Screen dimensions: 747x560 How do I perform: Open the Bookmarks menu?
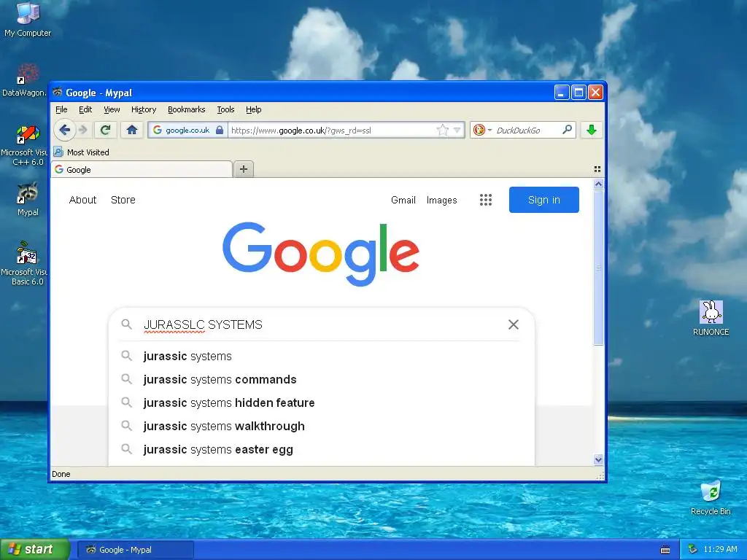pos(186,109)
